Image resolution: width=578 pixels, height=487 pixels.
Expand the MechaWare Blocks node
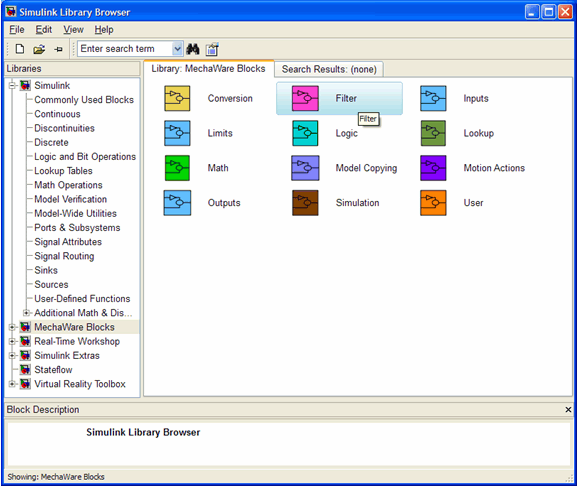(12, 327)
